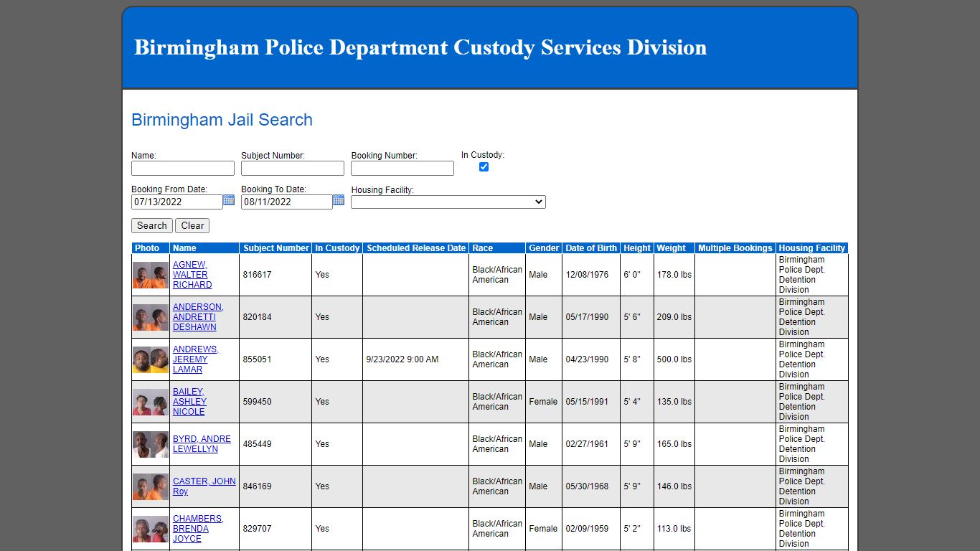Click photo thumbnail for Ashley Bailey
The height and width of the screenshot is (551, 980).
151,402
